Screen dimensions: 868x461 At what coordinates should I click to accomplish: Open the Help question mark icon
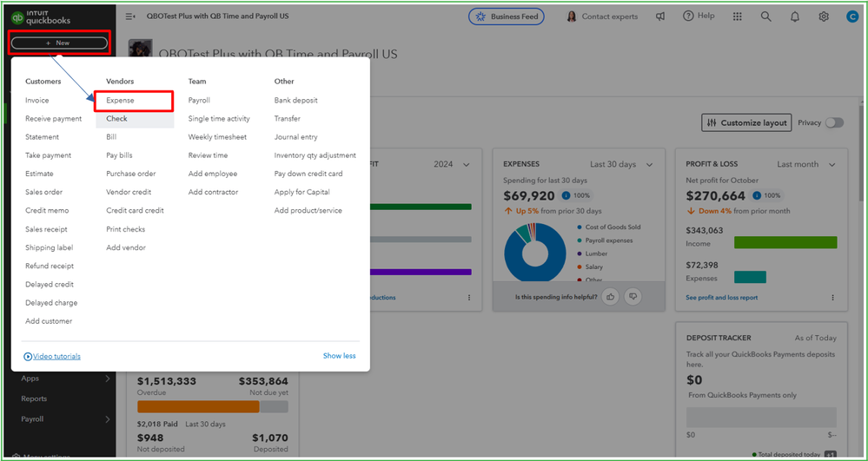(x=688, y=16)
